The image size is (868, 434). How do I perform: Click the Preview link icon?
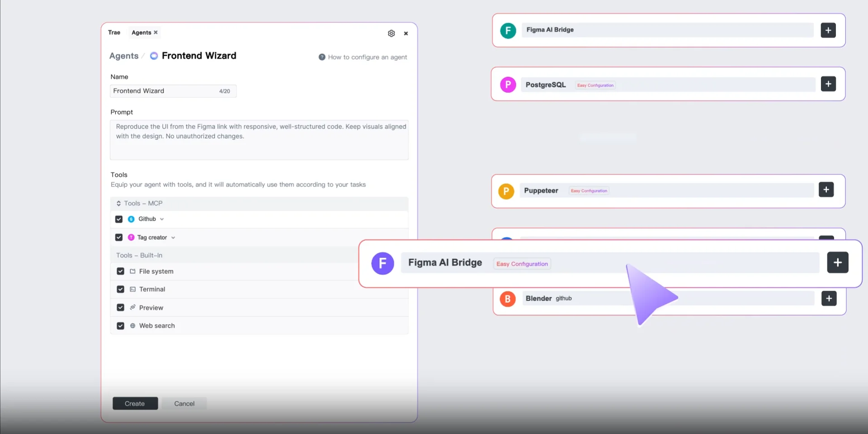click(132, 307)
